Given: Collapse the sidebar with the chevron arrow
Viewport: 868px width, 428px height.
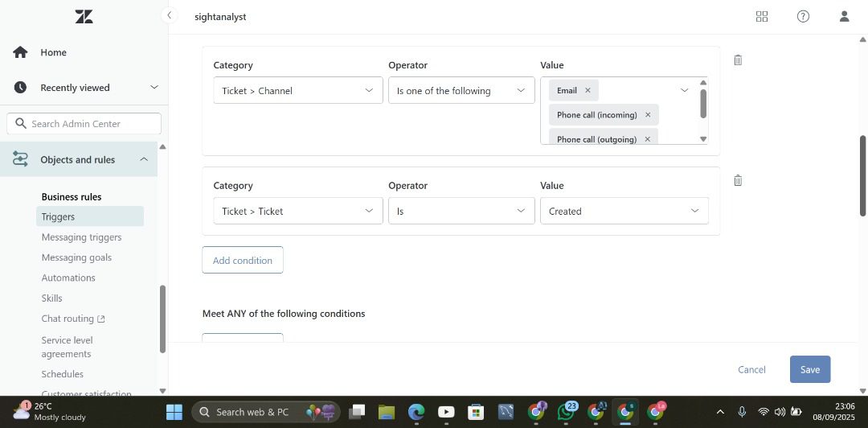Looking at the screenshot, I should point(169,15).
